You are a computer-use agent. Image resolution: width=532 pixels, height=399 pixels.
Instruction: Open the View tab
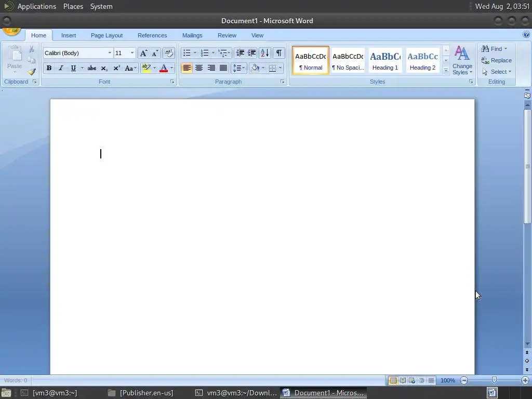[x=257, y=35]
